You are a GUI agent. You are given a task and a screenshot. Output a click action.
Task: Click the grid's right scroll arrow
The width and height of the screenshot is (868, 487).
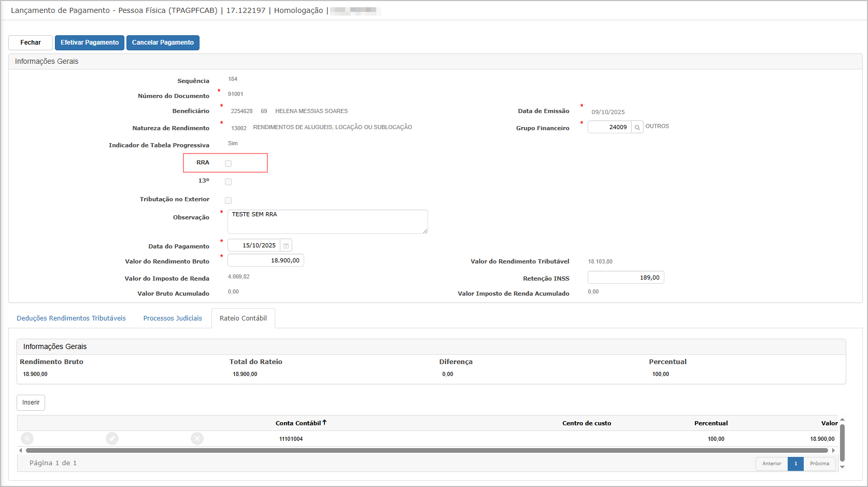pyautogui.click(x=833, y=451)
